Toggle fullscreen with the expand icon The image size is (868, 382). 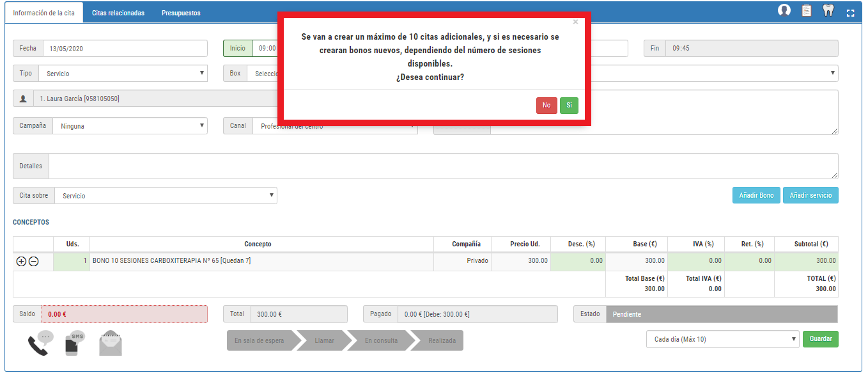click(850, 13)
